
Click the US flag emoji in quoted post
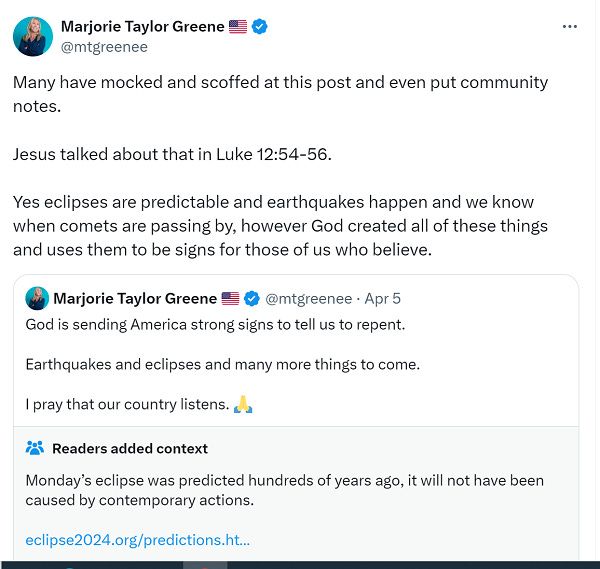[x=231, y=298]
